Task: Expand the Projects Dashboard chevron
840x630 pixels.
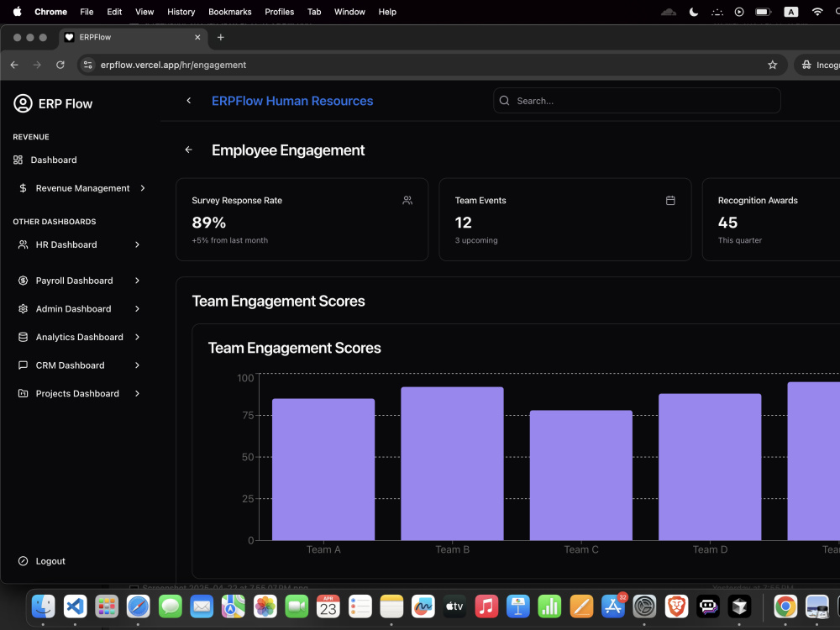Action: pyautogui.click(x=137, y=394)
